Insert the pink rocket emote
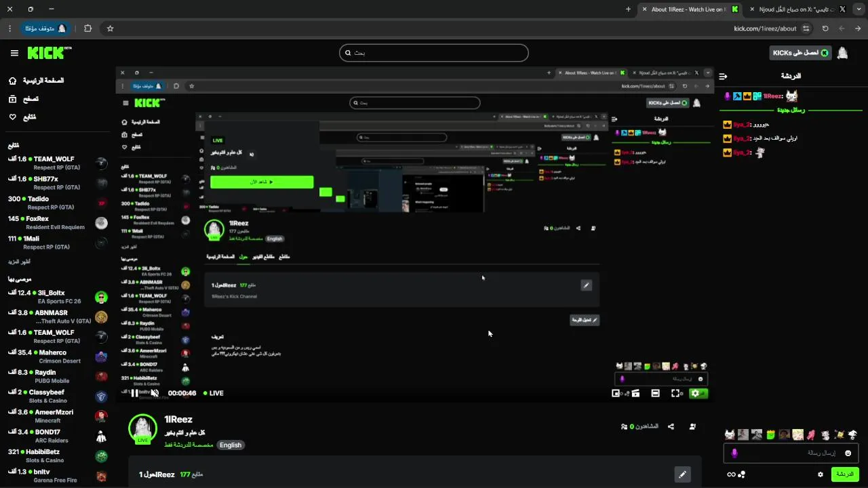The image size is (868, 488). [x=811, y=434]
